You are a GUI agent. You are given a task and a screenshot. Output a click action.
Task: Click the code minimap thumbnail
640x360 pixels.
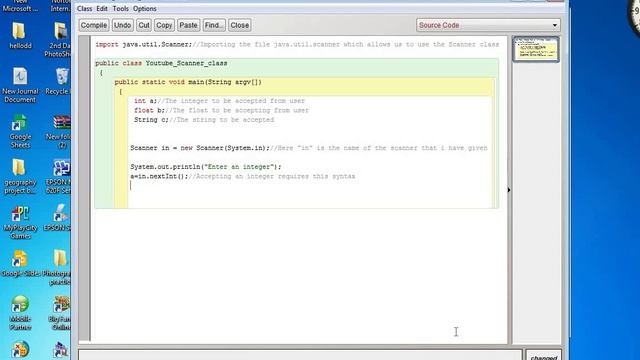(x=536, y=49)
